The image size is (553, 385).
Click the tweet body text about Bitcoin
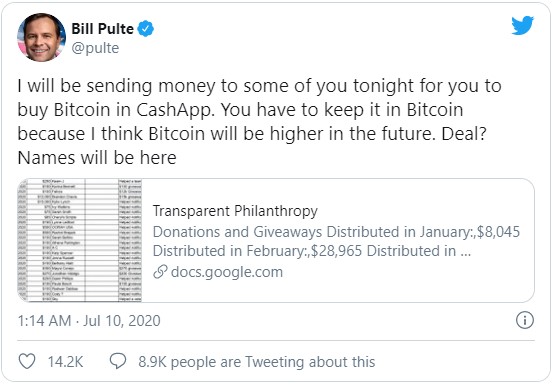259,122
